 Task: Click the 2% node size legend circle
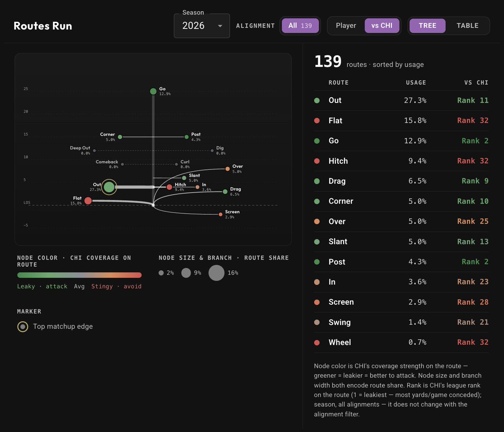161,273
